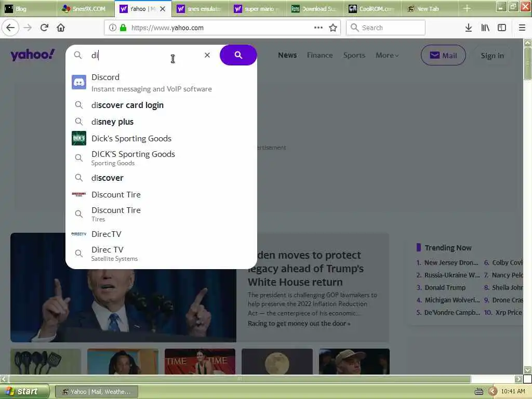The image size is (532, 399).
Task: Choose 'disney plus' suggestion
Action: 112,122
